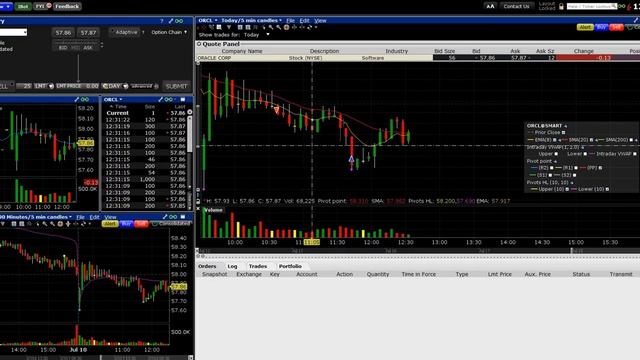Switch to the Portfolio tab

point(290,266)
